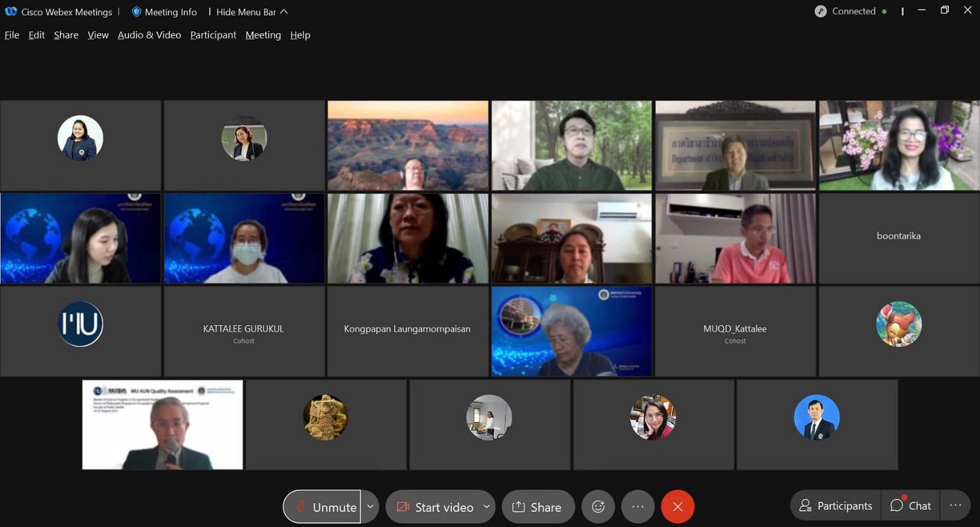Click the red leave meeting button
This screenshot has width=980, height=527.
(x=678, y=507)
